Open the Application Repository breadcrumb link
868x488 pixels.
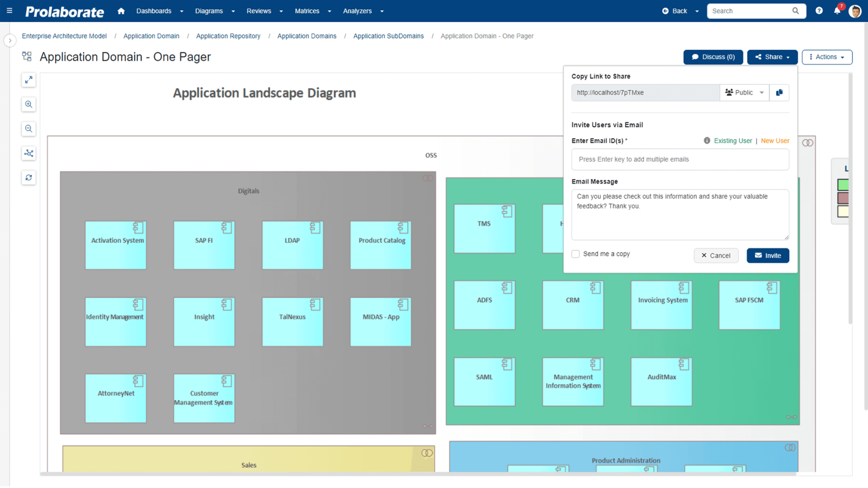228,36
